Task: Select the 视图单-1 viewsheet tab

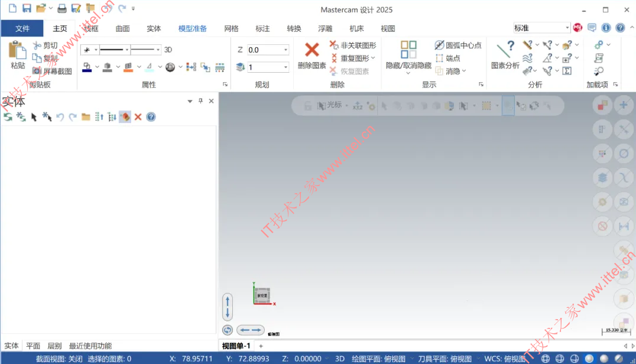Action: 236,346
